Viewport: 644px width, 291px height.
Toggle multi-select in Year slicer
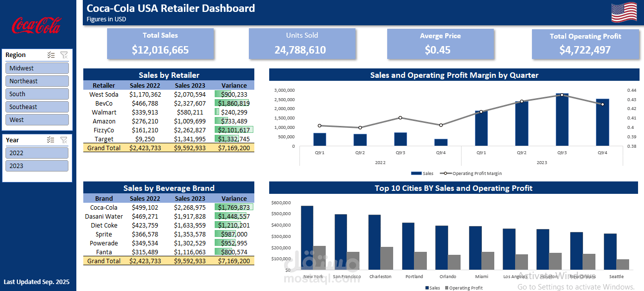pos(51,140)
